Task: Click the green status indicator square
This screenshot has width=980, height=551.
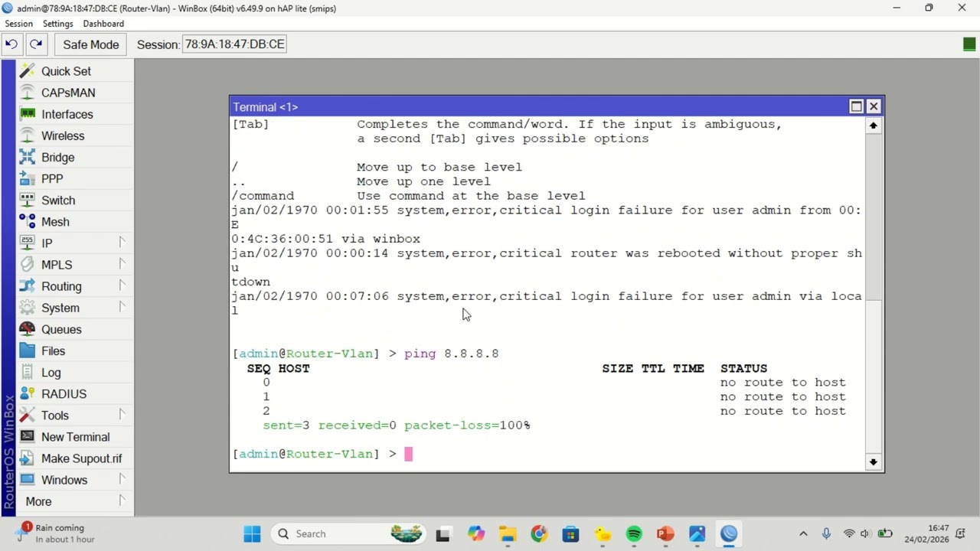Action: 969,44
